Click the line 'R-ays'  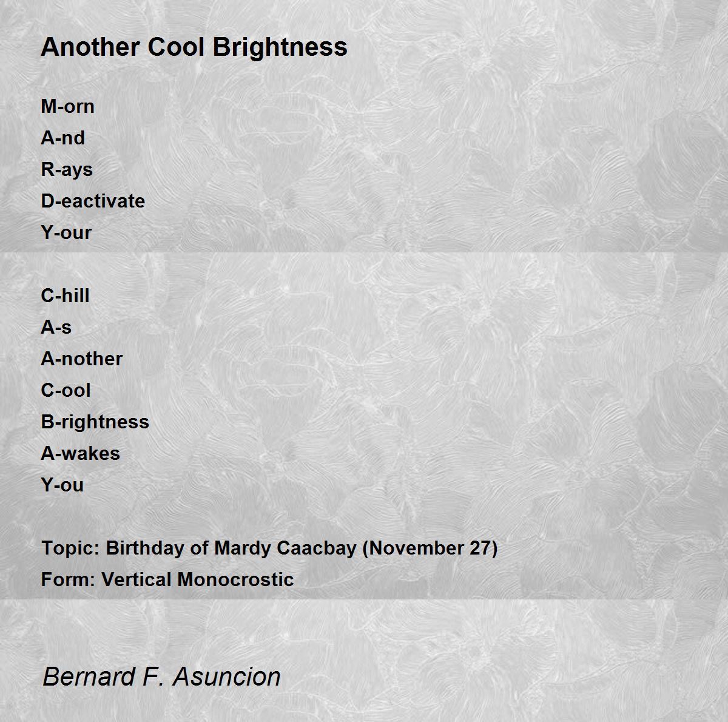point(67,169)
